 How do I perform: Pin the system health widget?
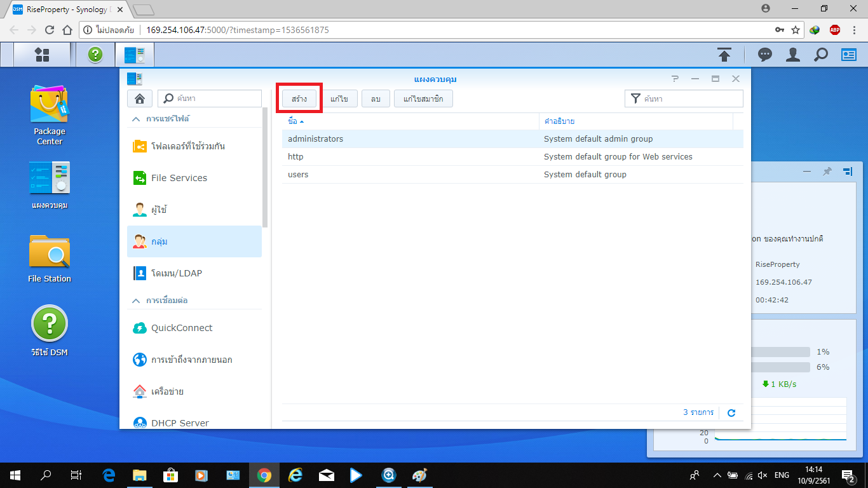pyautogui.click(x=827, y=172)
